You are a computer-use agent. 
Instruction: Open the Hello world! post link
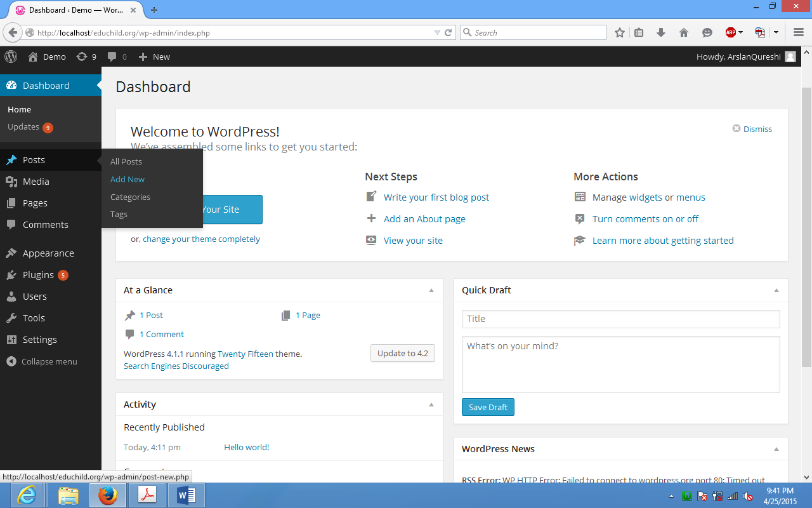247,448
